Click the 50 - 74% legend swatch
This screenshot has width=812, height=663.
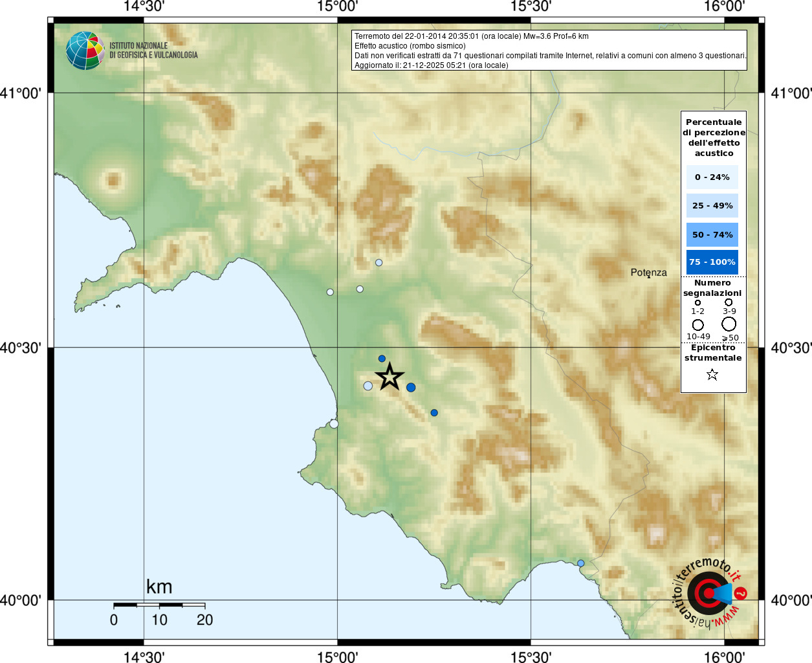712,234
